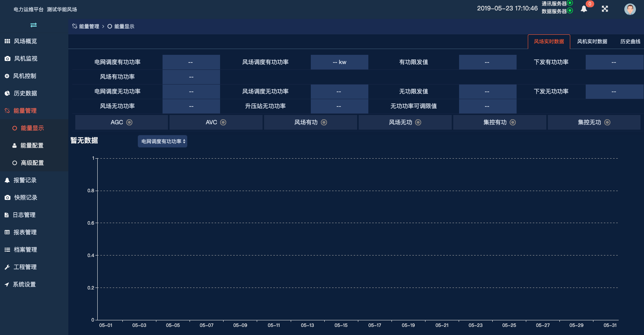
Task: Open the 高级配置 submenu link
Action: coord(32,163)
